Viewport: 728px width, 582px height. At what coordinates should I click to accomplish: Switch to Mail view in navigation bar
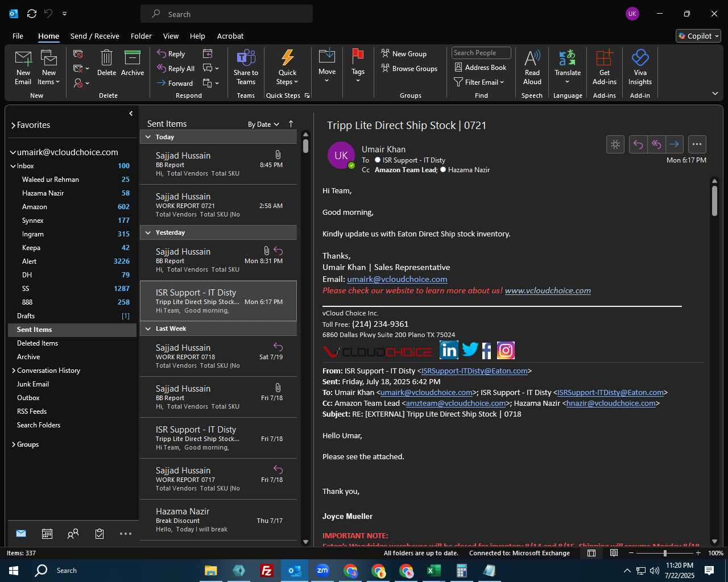[21, 534]
